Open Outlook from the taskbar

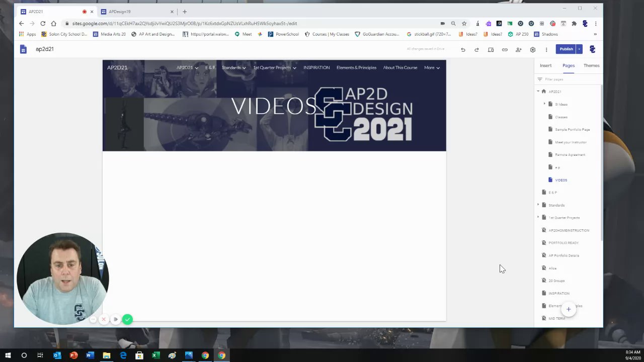(x=57, y=355)
